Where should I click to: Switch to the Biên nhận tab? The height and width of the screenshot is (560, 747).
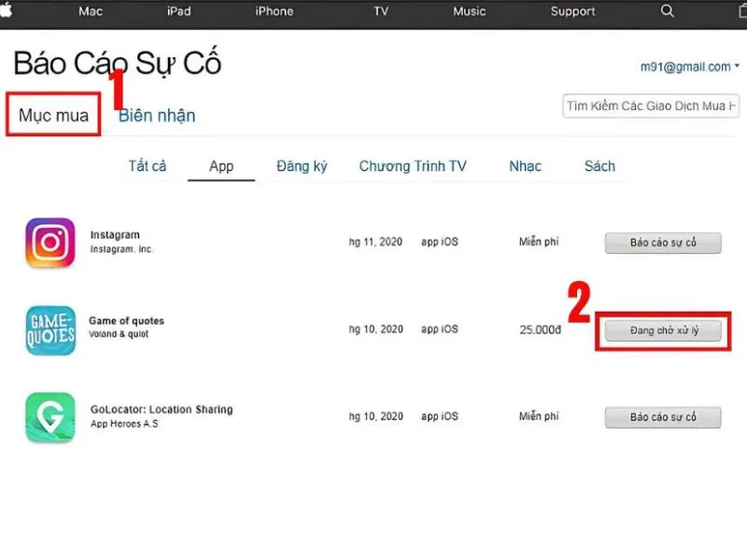[x=157, y=115]
